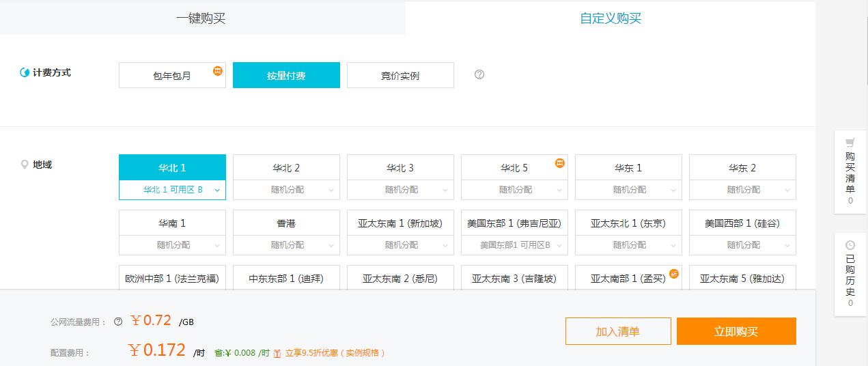Select the 香港 region

click(286, 223)
